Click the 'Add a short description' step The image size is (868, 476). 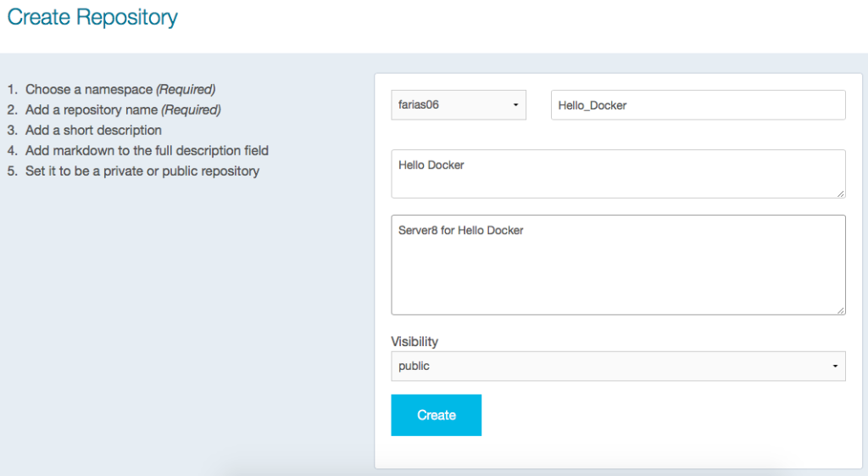pos(93,130)
